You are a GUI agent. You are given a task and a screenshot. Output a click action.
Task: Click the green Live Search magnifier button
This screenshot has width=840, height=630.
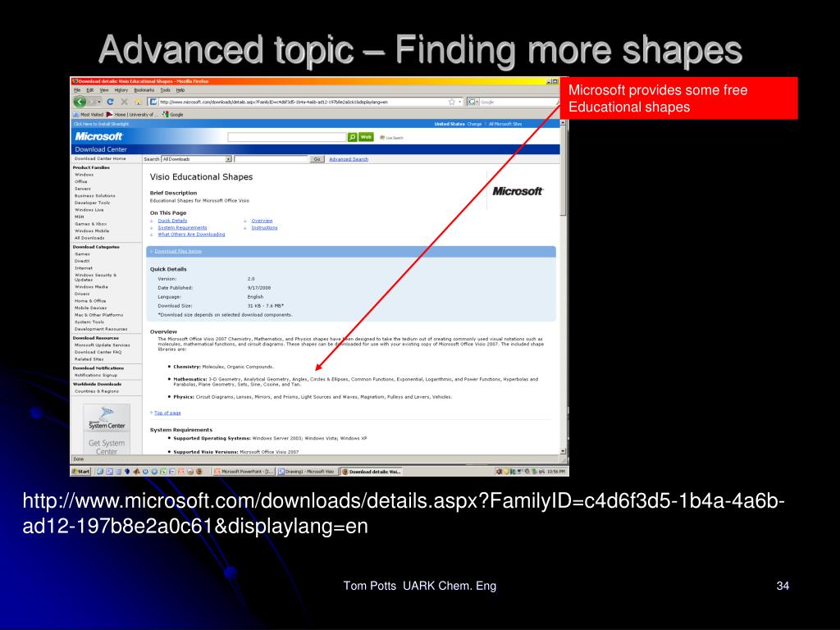coord(352,137)
